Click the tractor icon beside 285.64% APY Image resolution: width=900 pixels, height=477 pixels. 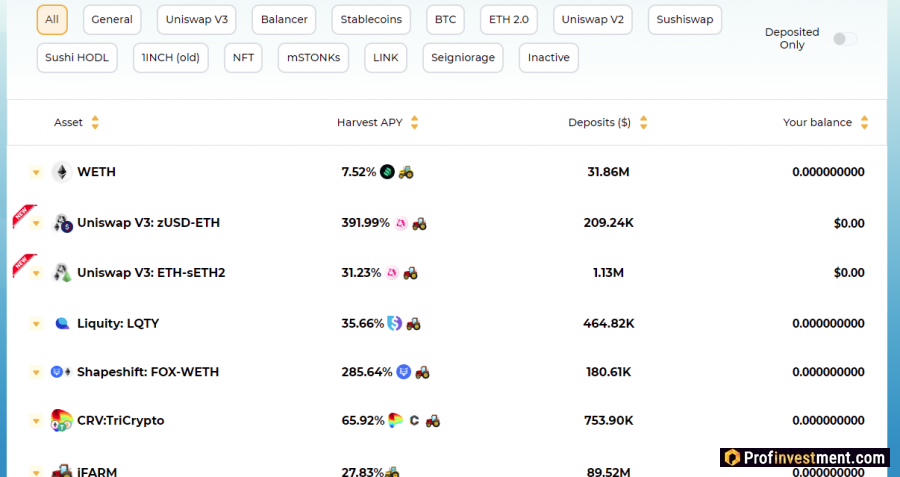[422, 372]
